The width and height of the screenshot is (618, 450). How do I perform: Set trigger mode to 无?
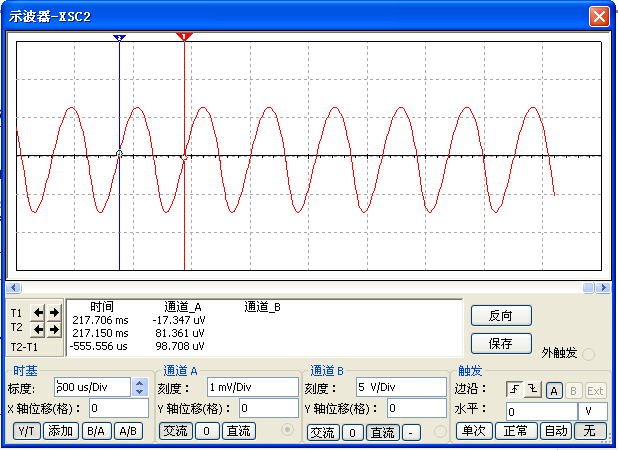click(590, 431)
